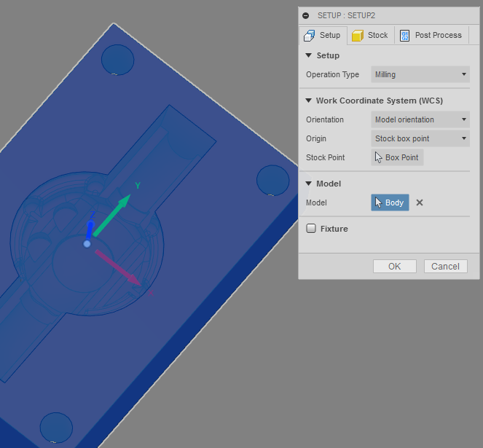Collapse the Work Coordinate System section
This screenshot has width=483, height=448.
[308, 101]
